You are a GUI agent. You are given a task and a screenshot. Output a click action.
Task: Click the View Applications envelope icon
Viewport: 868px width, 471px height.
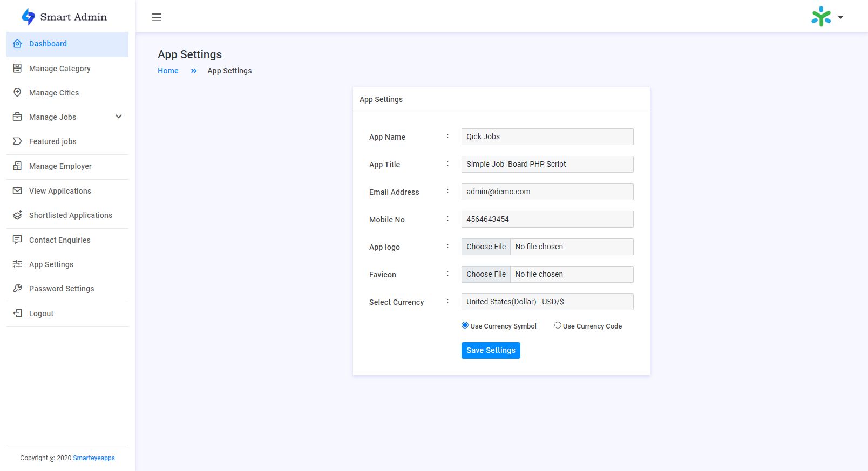coord(17,191)
